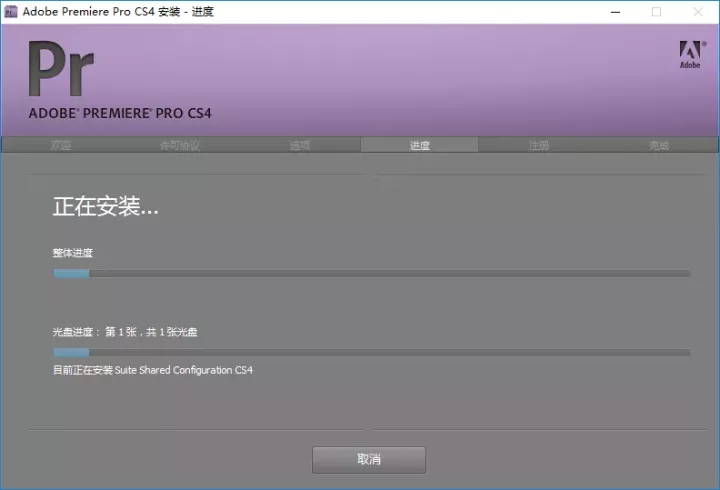Click the Adobe logo at top right
The width and height of the screenshot is (720, 490).
690,54
